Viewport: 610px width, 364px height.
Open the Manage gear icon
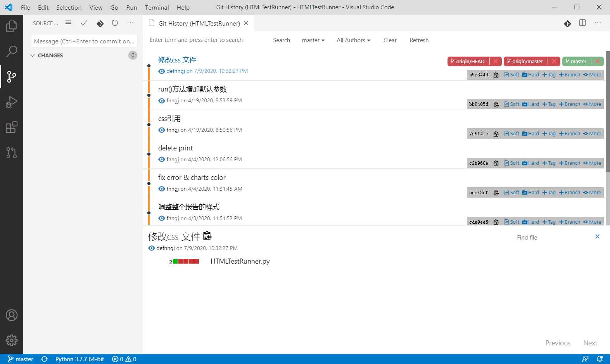(x=12, y=340)
